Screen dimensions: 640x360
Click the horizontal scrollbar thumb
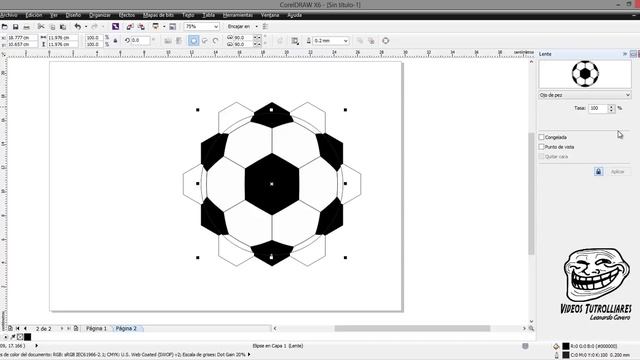coord(412,328)
